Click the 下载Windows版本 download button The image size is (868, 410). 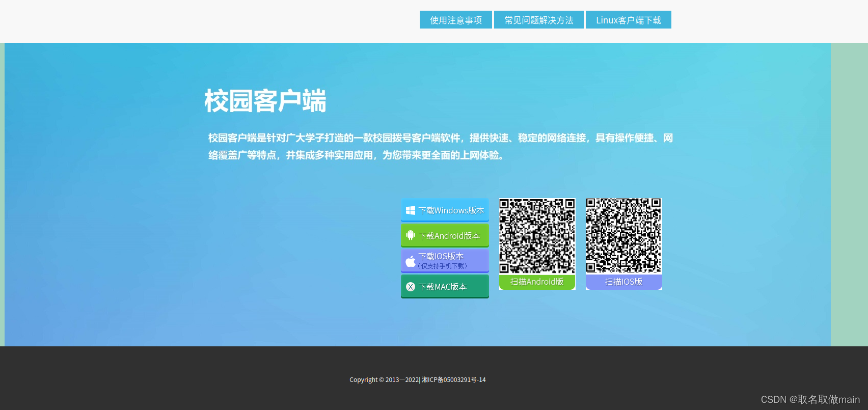pos(445,210)
